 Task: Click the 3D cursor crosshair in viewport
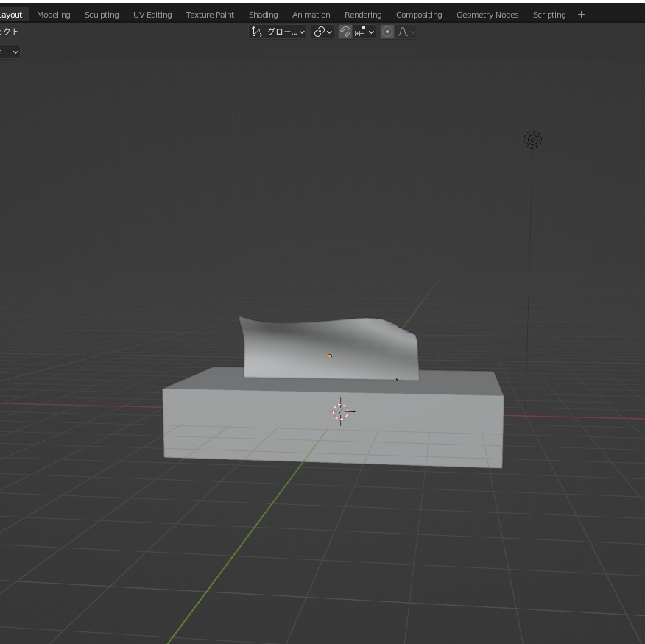(x=340, y=411)
